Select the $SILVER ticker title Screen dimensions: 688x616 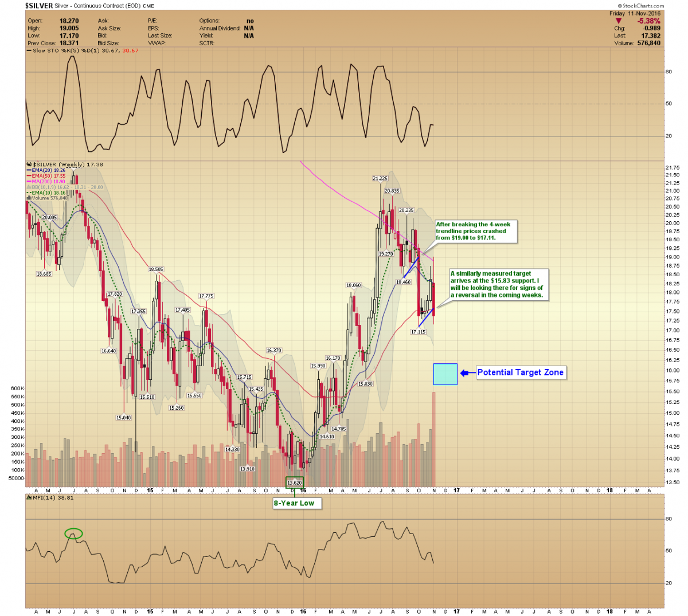pos(39,6)
